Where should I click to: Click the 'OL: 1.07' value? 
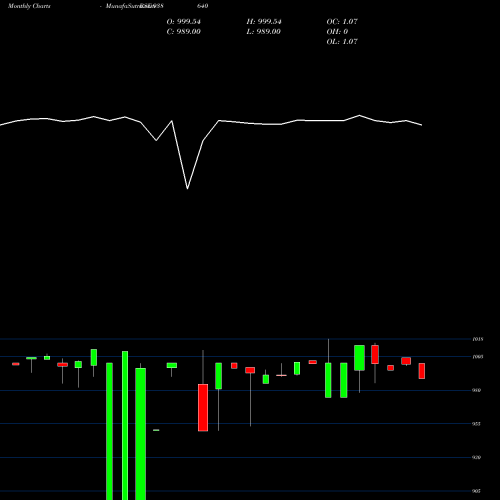[342, 42]
